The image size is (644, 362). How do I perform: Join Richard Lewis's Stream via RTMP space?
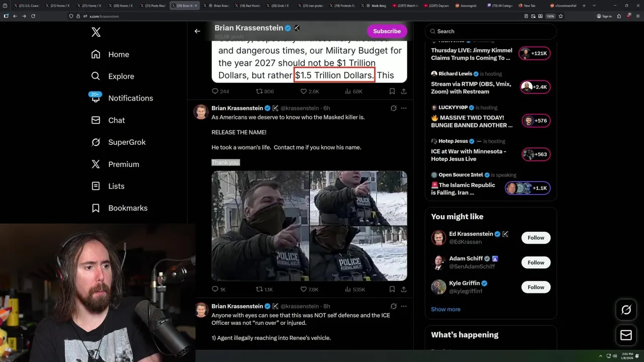471,87
